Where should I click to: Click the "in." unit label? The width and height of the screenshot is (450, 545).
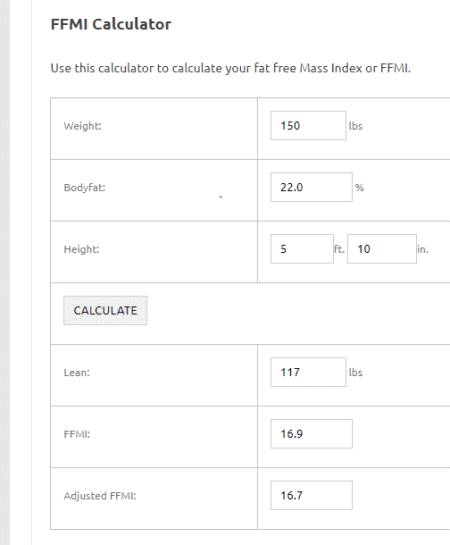[x=423, y=249]
